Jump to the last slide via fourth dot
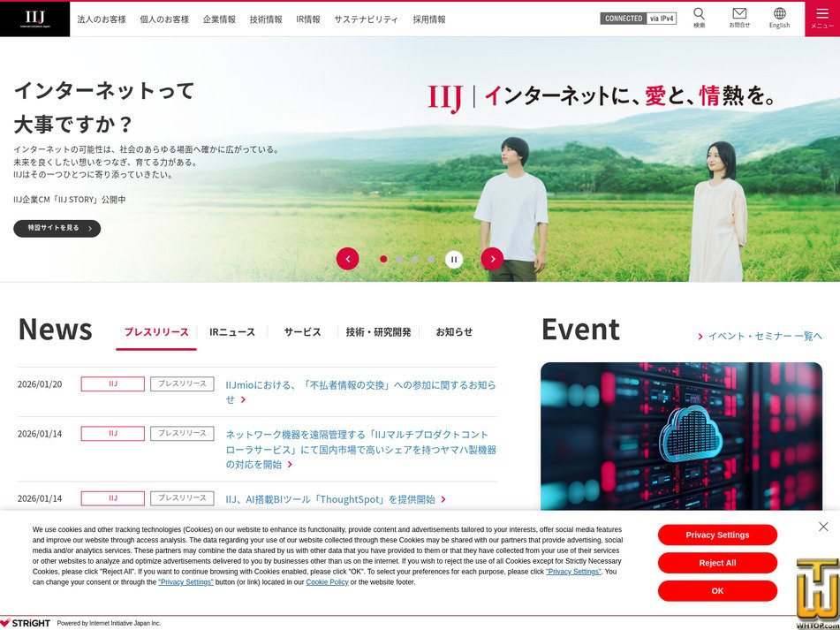 pos(431,258)
